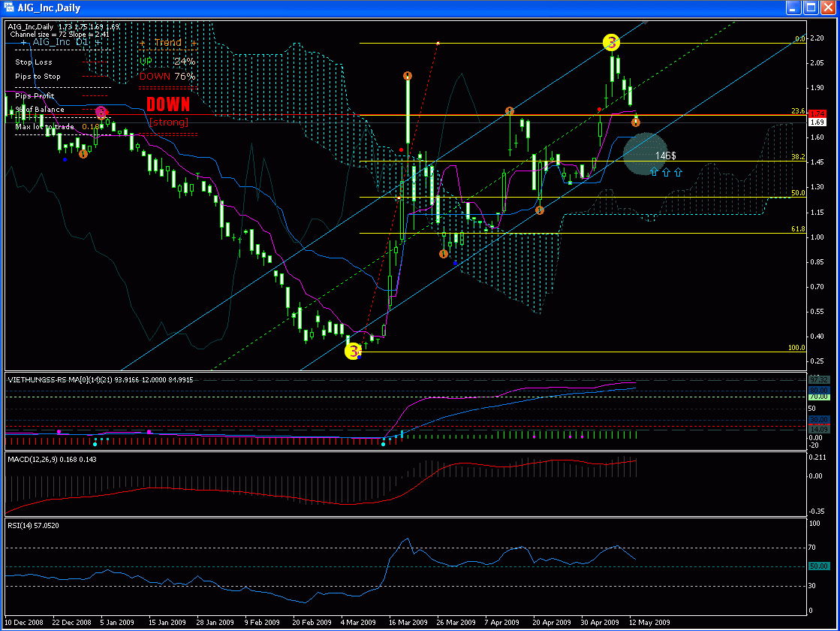Click the 20 Feb 2009 date label
The width and height of the screenshot is (840, 631).
point(312,623)
